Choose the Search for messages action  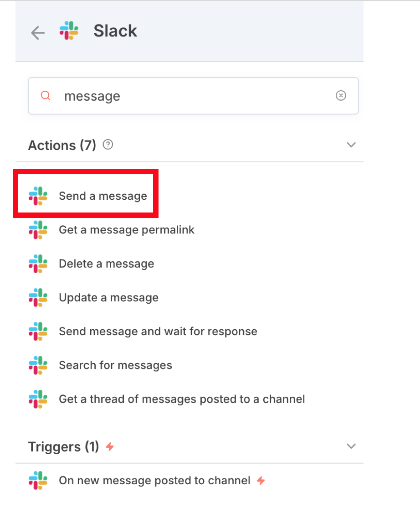point(116,365)
